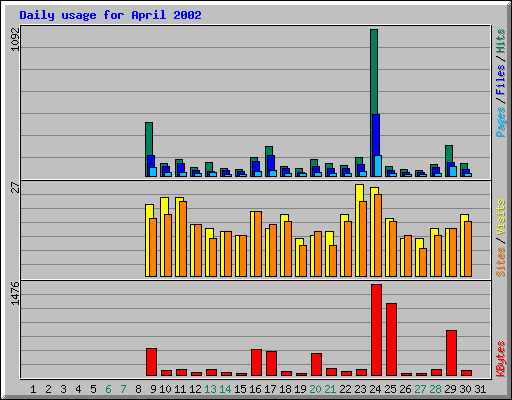Click day label 9 on the x-axis
Screen dimensions: 512x400
click(153, 389)
